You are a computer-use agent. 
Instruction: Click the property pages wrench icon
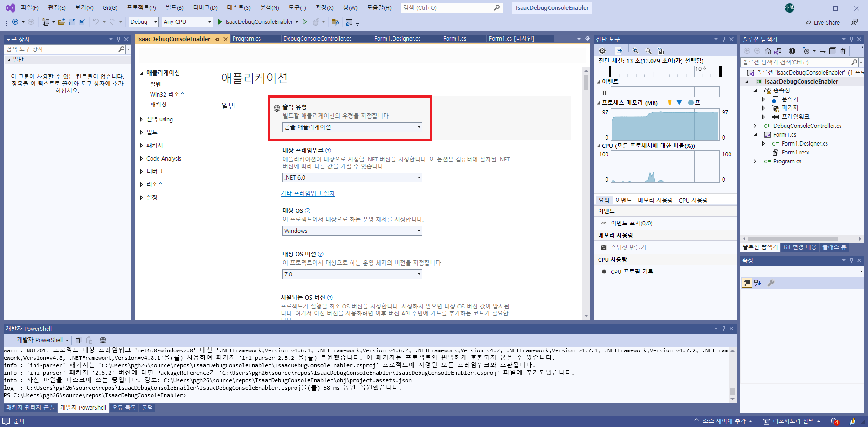771,283
